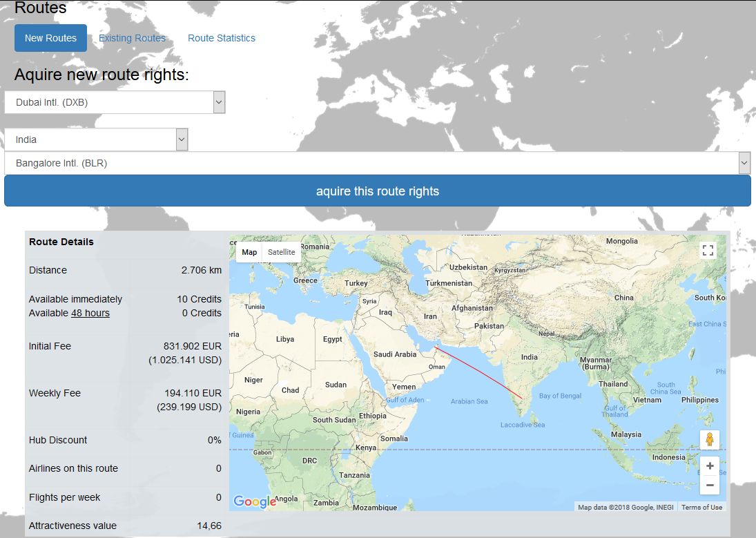756x538 pixels.
Task: Switch map to Satellite view
Action: 282,252
